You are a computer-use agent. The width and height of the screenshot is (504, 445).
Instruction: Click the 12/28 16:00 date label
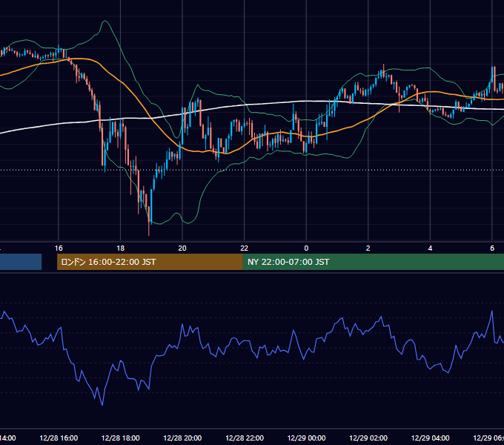(59, 438)
